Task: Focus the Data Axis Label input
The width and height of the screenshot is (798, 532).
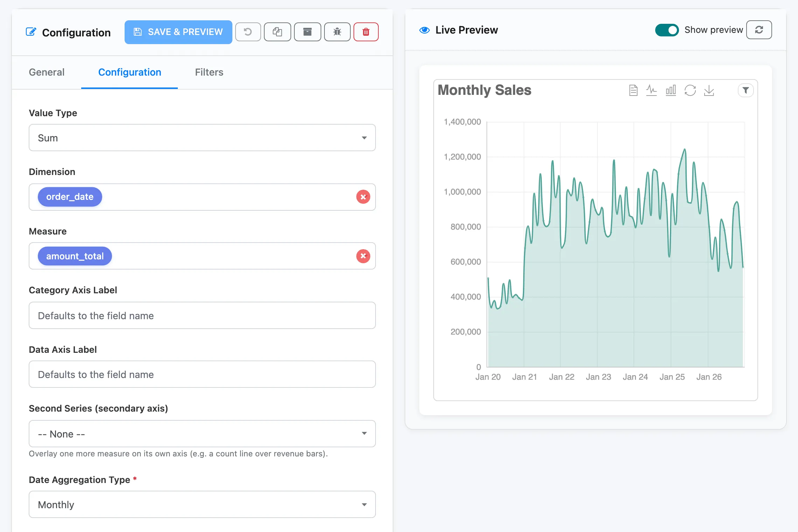Action: (202, 374)
